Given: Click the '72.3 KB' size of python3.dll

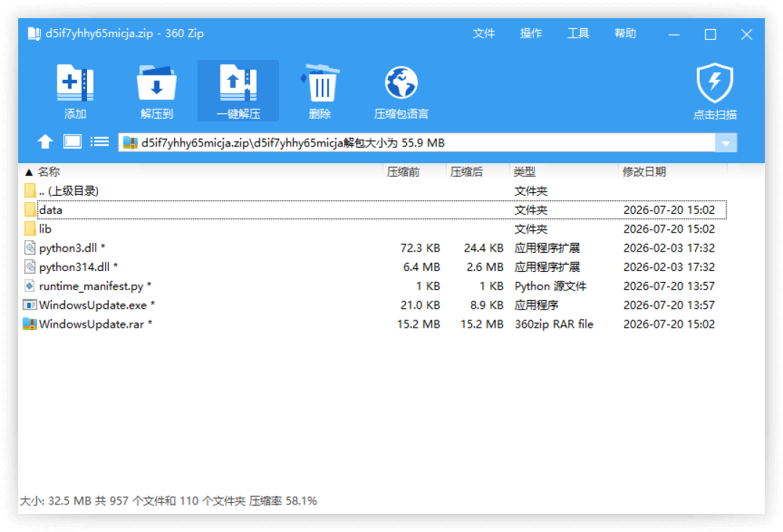Looking at the screenshot, I should click(420, 248).
